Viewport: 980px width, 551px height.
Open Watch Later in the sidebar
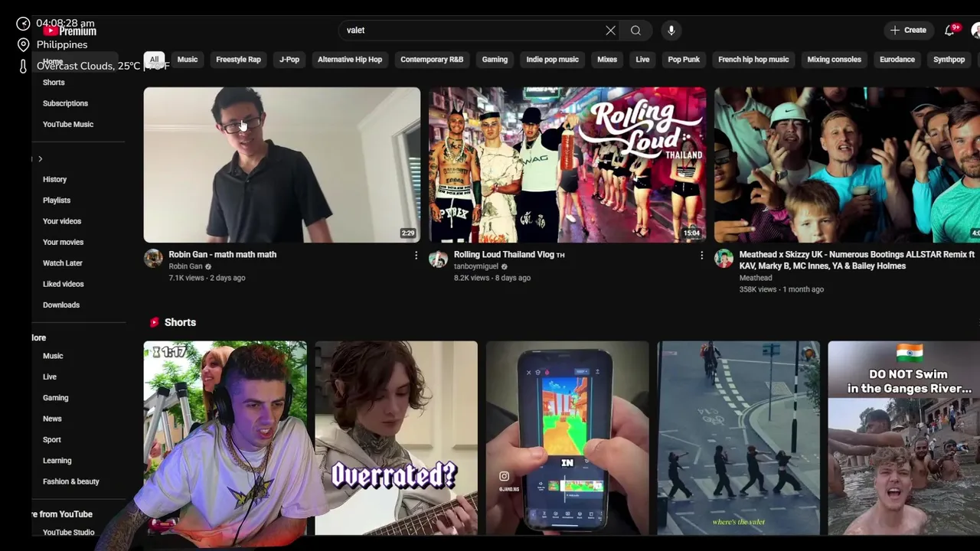(x=63, y=263)
